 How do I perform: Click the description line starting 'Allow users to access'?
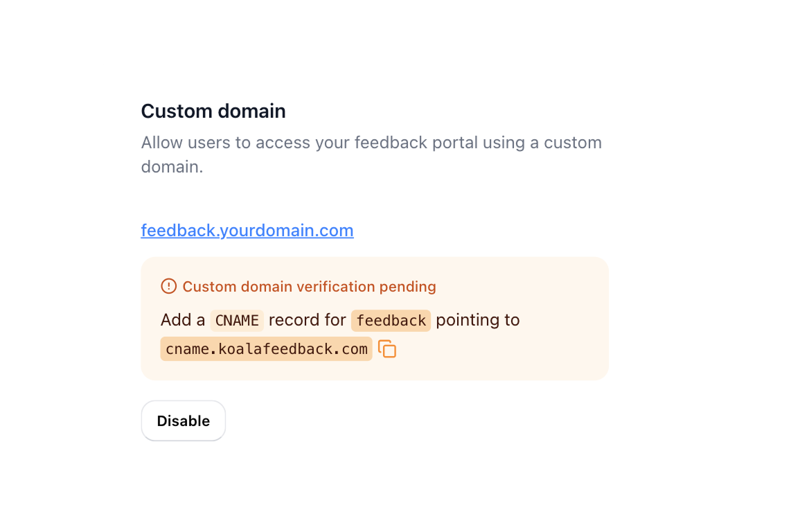pos(371,143)
